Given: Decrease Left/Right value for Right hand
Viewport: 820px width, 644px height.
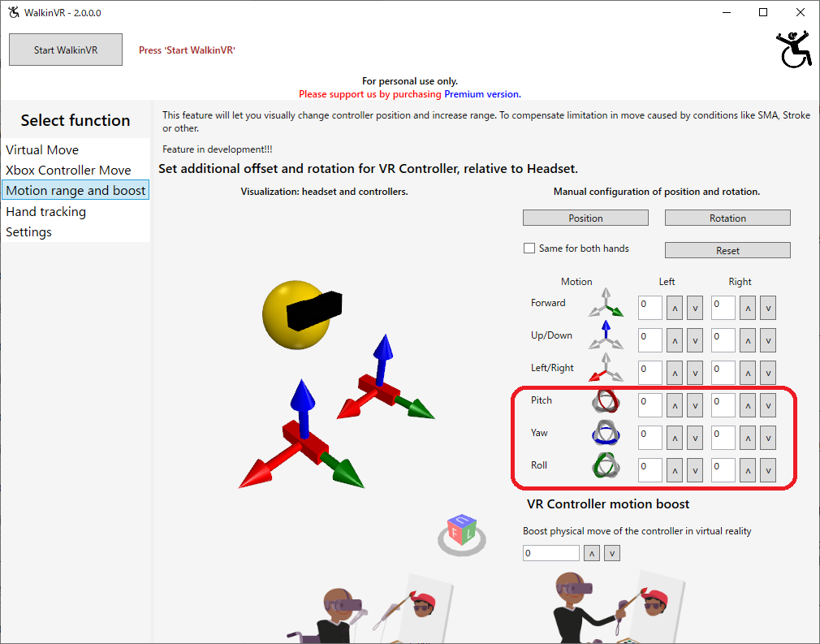Looking at the screenshot, I should click(x=768, y=373).
